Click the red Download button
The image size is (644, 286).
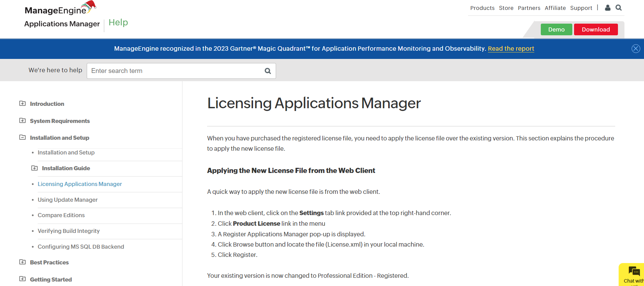coord(596,29)
